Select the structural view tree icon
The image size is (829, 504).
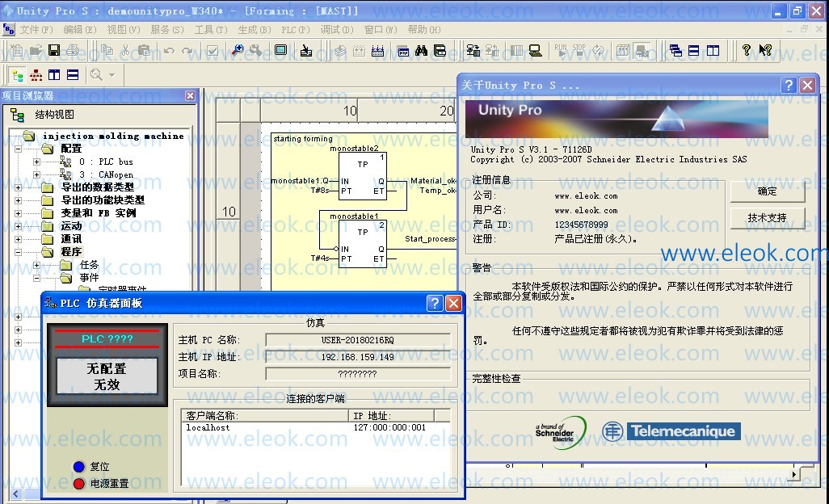coord(17,75)
